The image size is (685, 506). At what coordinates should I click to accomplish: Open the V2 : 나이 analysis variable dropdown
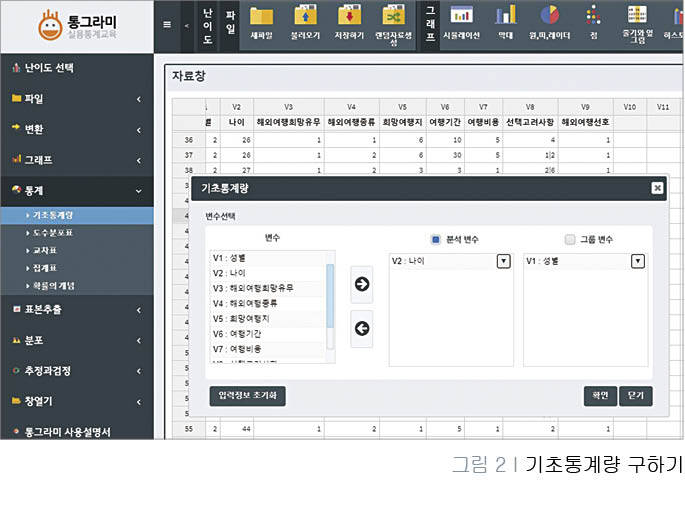[504, 261]
